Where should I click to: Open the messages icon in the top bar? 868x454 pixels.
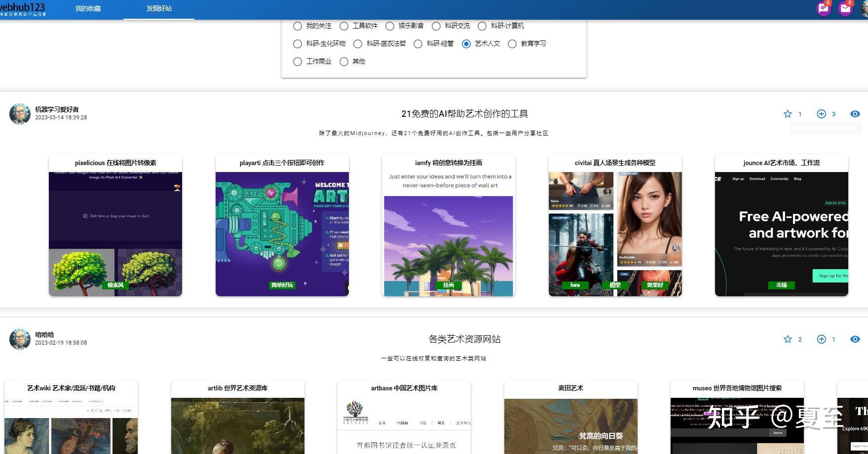(824, 8)
